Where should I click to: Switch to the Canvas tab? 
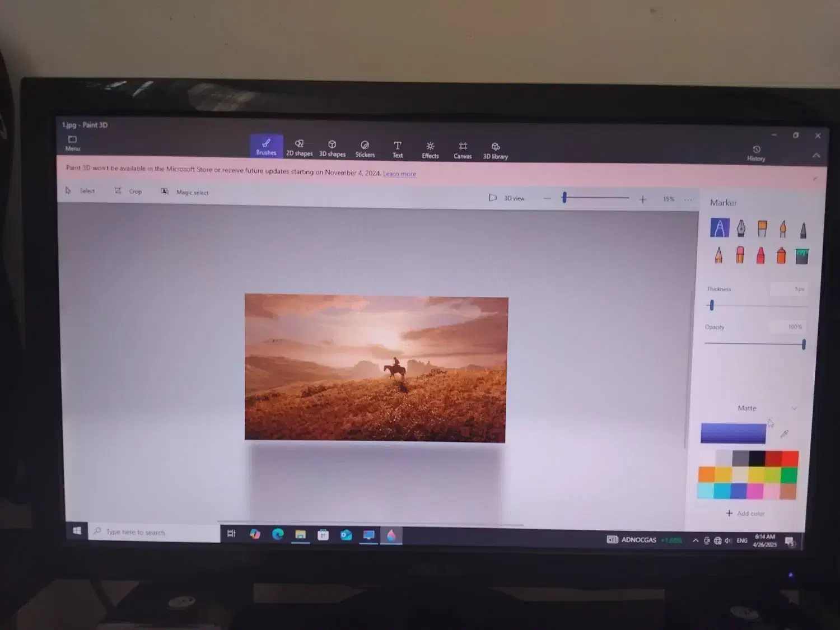463,151
